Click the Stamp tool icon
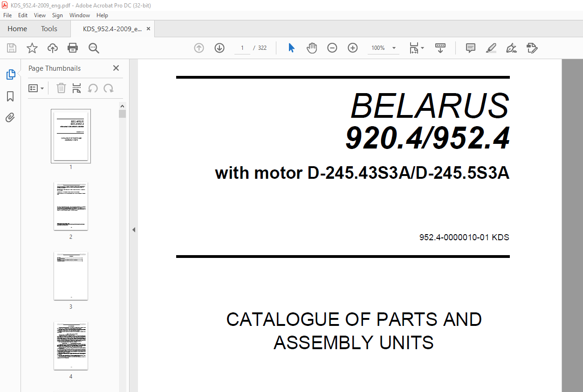The width and height of the screenshot is (583, 392). point(532,48)
